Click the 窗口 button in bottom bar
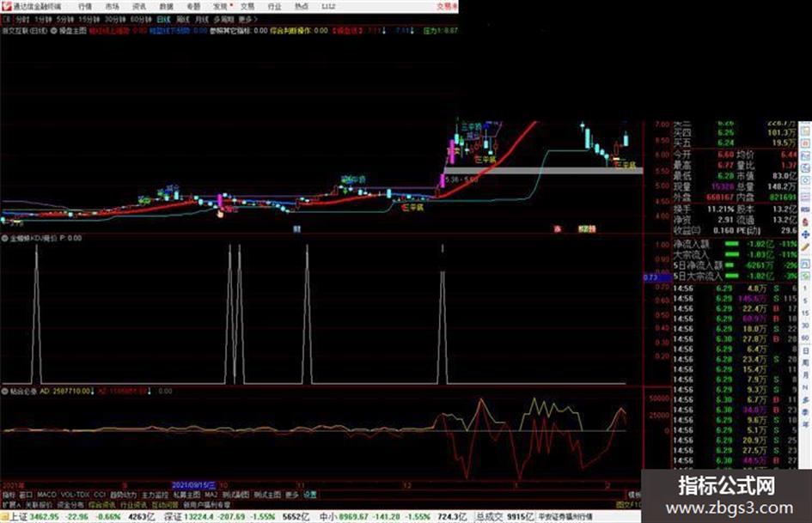Image resolution: width=812 pixels, height=523 pixels. [26, 495]
